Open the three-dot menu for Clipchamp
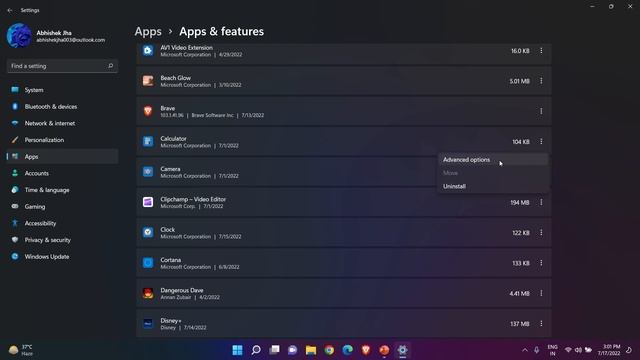The height and width of the screenshot is (360, 640). [541, 202]
